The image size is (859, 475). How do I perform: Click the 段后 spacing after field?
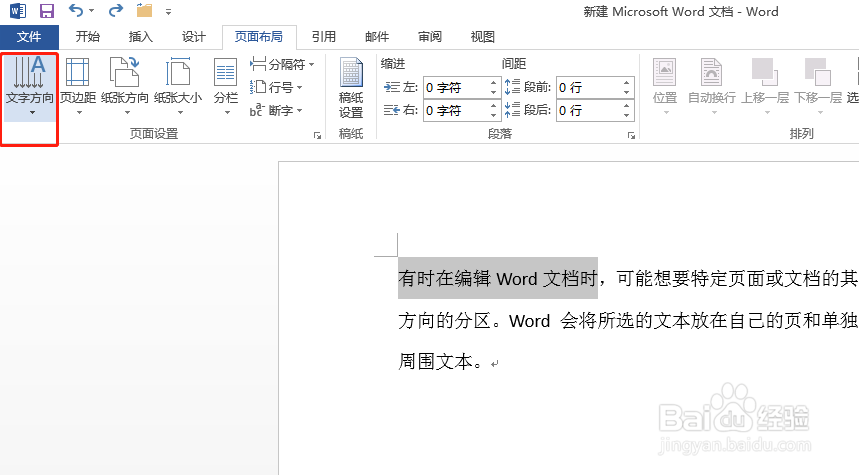coord(588,110)
